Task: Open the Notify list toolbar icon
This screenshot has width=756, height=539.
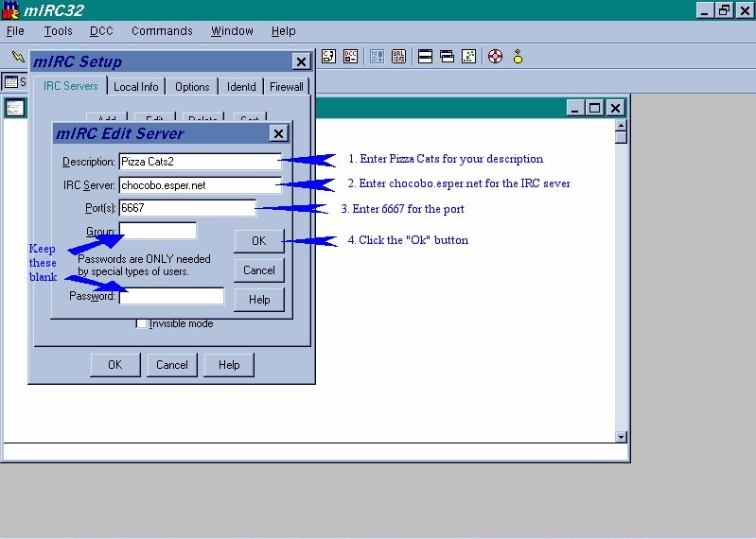Action: click(x=377, y=57)
